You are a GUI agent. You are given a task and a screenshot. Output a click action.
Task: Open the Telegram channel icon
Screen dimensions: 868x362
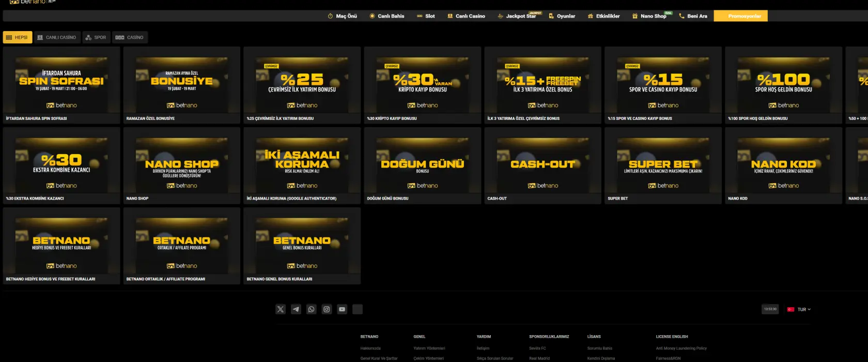coord(296,309)
